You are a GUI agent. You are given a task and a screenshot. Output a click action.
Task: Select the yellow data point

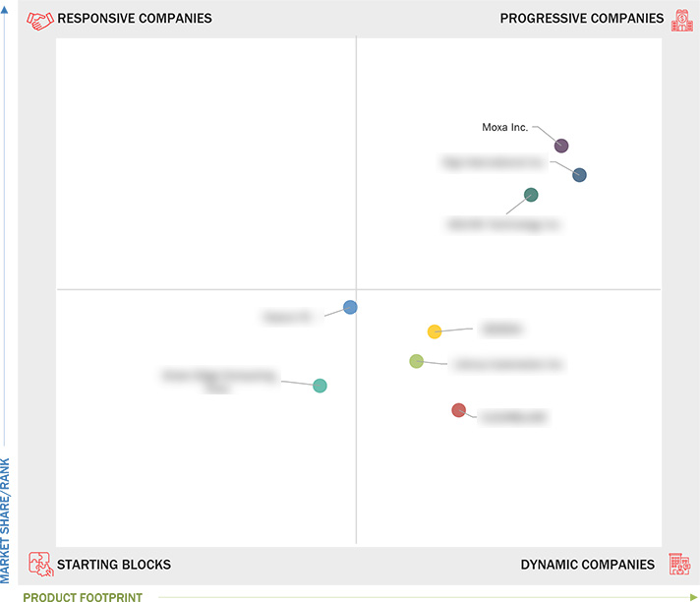click(x=435, y=331)
